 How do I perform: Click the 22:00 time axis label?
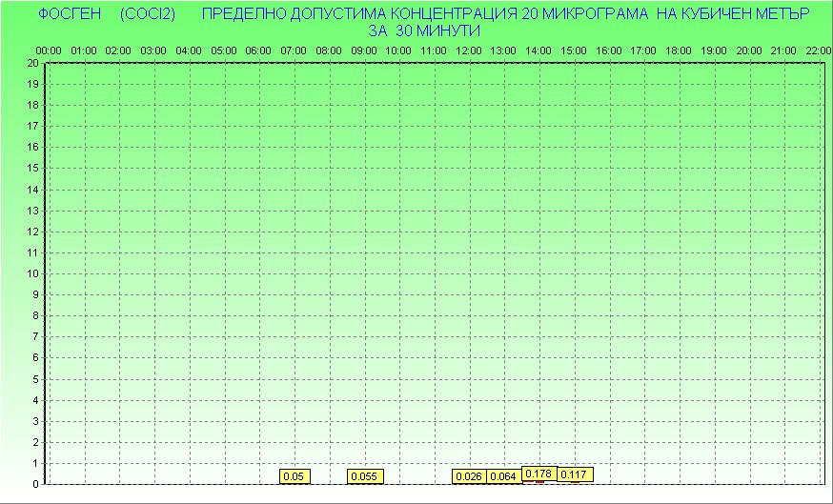(819, 51)
